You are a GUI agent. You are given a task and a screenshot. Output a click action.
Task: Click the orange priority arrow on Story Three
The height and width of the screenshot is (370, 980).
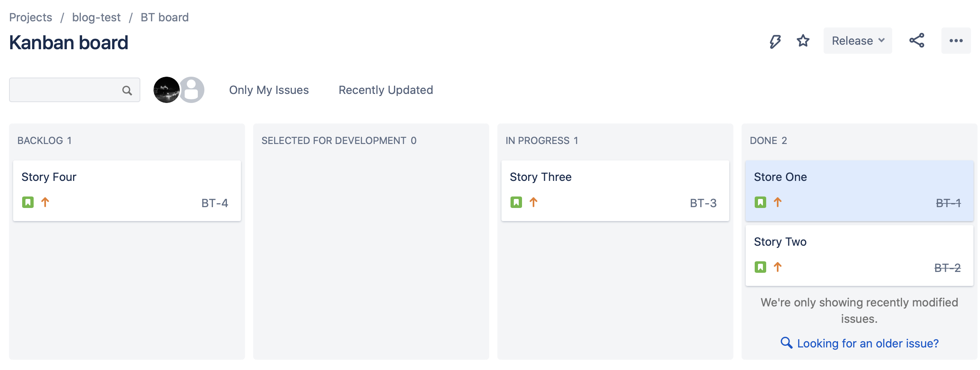(534, 202)
